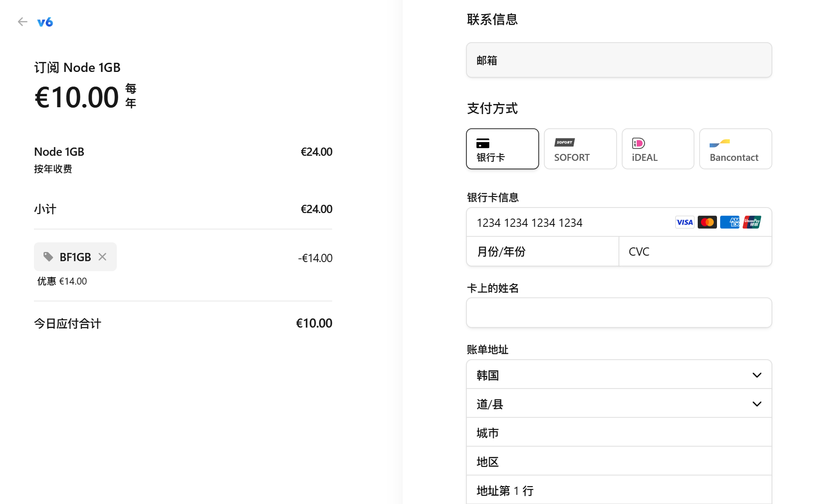Click the 小计 subtotal label
The height and width of the screenshot is (504, 826).
pyautogui.click(x=45, y=209)
